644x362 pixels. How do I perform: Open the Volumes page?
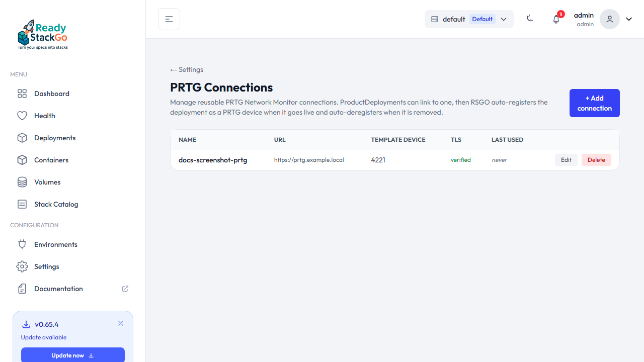(73, 182)
